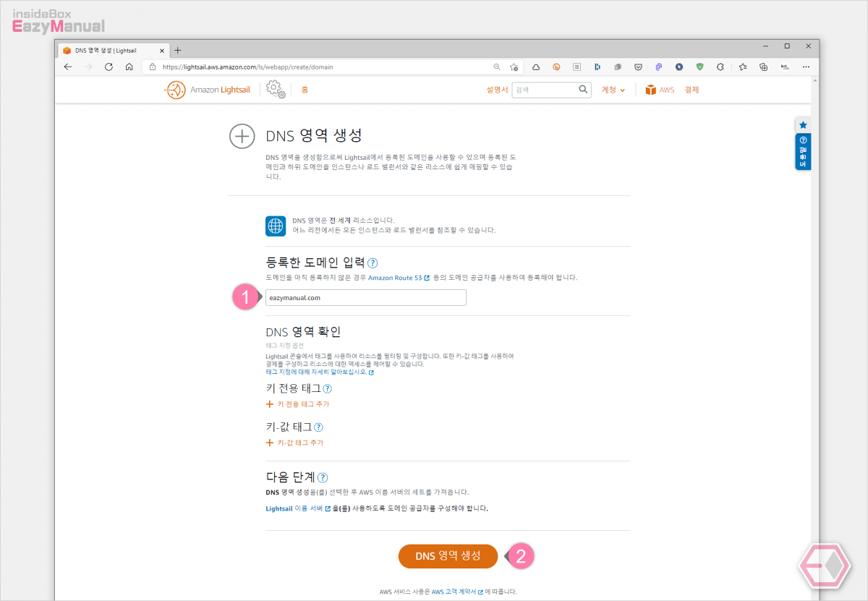Open help icon next to 키 전용 태그
This screenshot has width=868, height=601.
pos(327,389)
